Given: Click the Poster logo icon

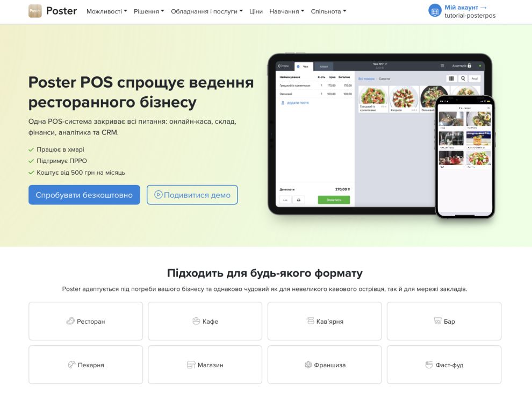Looking at the screenshot, I should point(35,11).
